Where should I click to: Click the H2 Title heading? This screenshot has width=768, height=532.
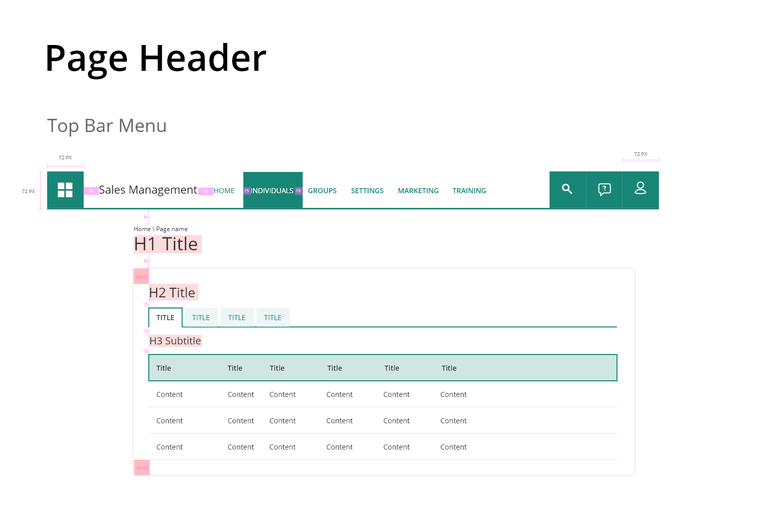pos(172,293)
